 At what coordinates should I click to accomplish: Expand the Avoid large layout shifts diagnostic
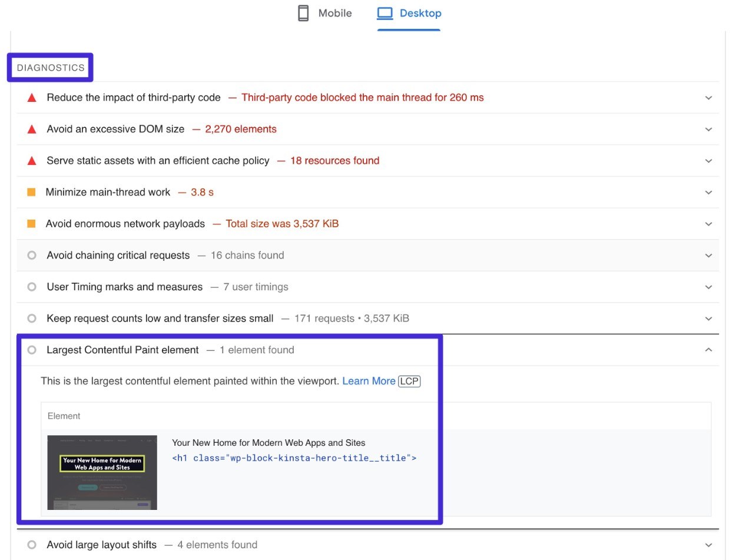pos(709,544)
